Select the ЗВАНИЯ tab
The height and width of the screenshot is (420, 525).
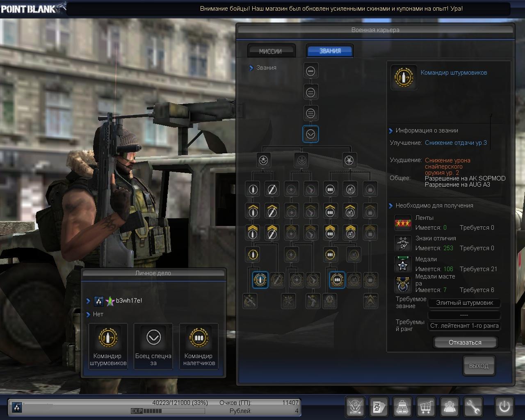click(330, 51)
